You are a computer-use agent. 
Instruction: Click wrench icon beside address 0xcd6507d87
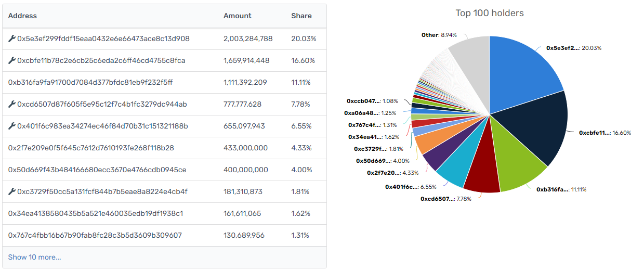coord(12,105)
